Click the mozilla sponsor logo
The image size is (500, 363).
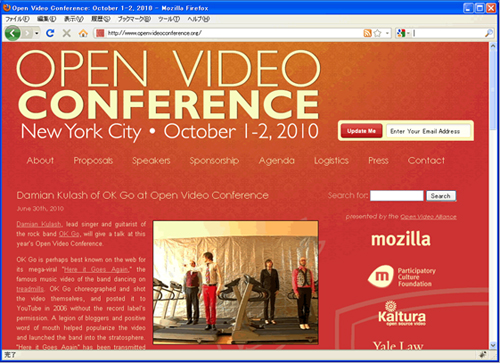click(401, 239)
